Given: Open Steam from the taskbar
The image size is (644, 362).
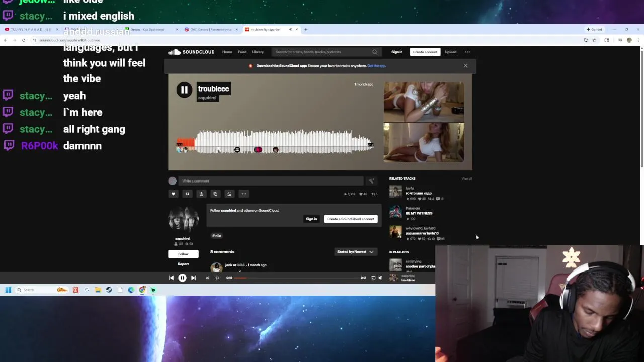Looking at the screenshot, I should pos(109,290).
